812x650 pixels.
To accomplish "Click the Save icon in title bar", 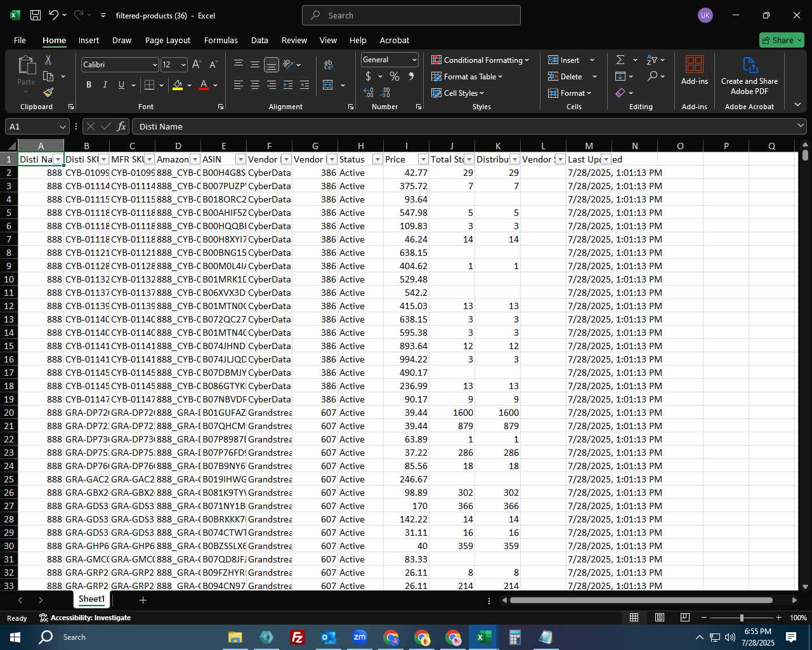I will 36,15.
